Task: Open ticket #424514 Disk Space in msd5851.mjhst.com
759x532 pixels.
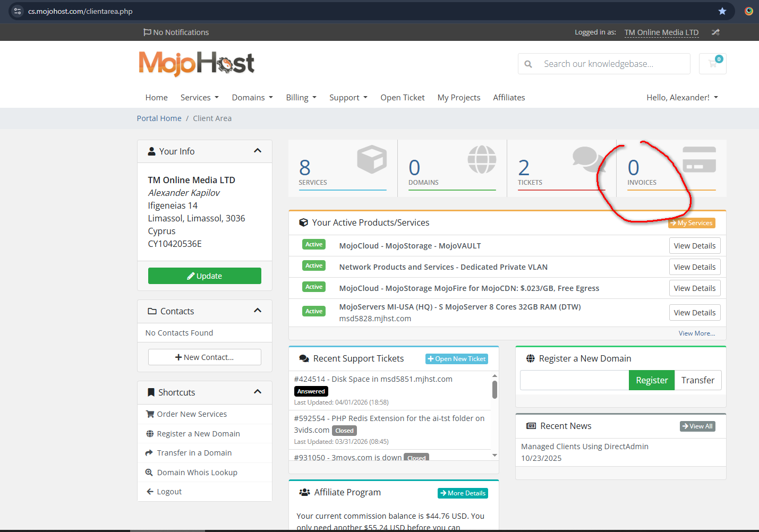Action: (x=373, y=379)
